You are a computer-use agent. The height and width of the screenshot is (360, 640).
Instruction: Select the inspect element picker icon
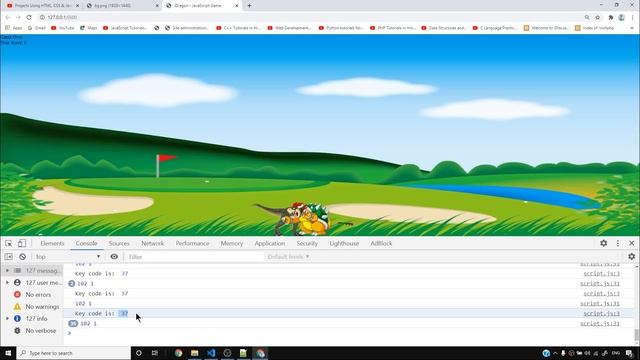point(9,243)
